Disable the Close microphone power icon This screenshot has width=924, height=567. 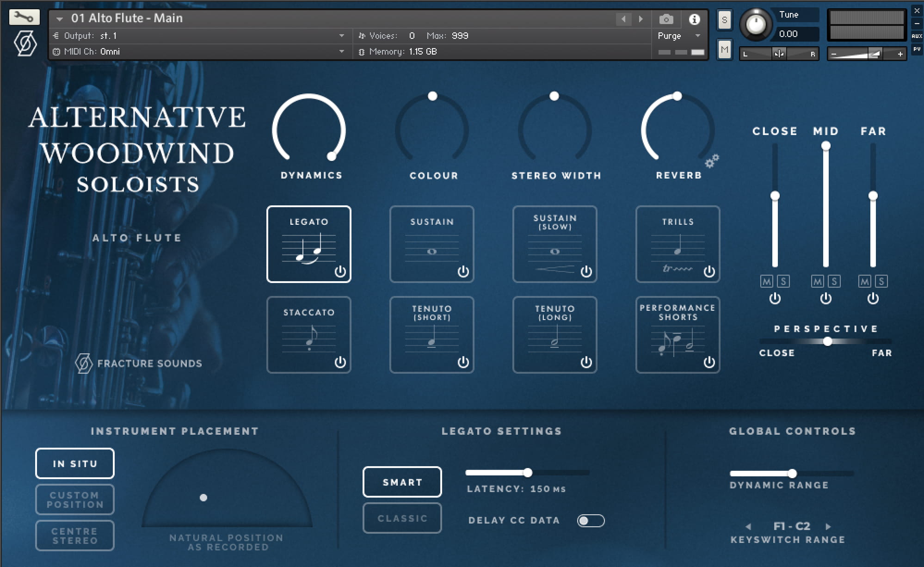[x=775, y=299]
